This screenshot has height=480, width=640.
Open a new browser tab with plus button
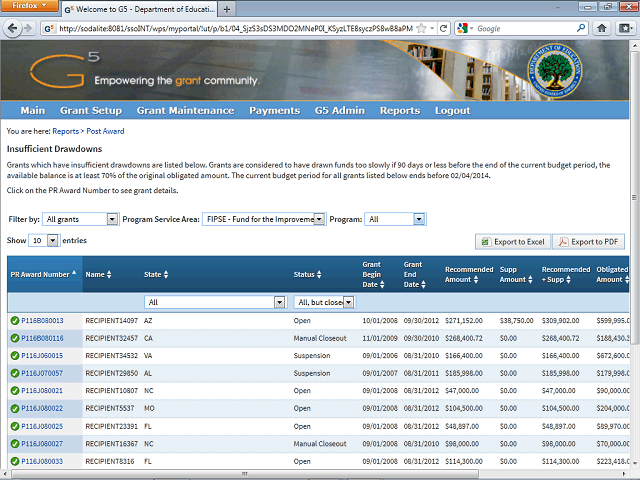coord(228,9)
